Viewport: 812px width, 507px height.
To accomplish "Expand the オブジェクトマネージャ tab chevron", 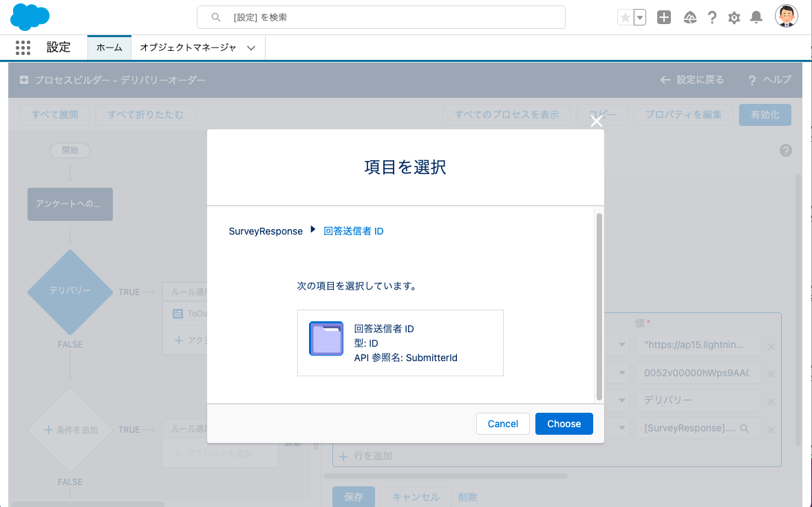I will click(251, 48).
